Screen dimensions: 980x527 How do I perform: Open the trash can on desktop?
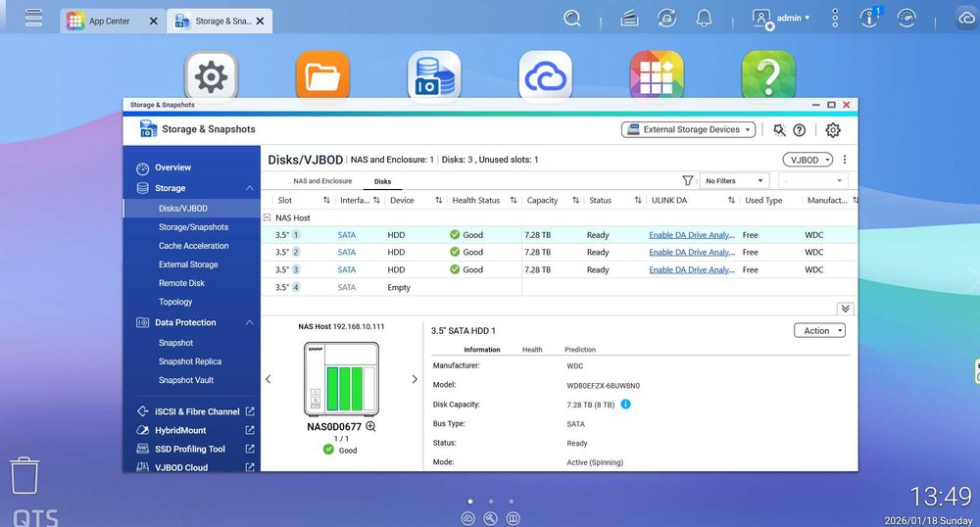click(x=24, y=476)
